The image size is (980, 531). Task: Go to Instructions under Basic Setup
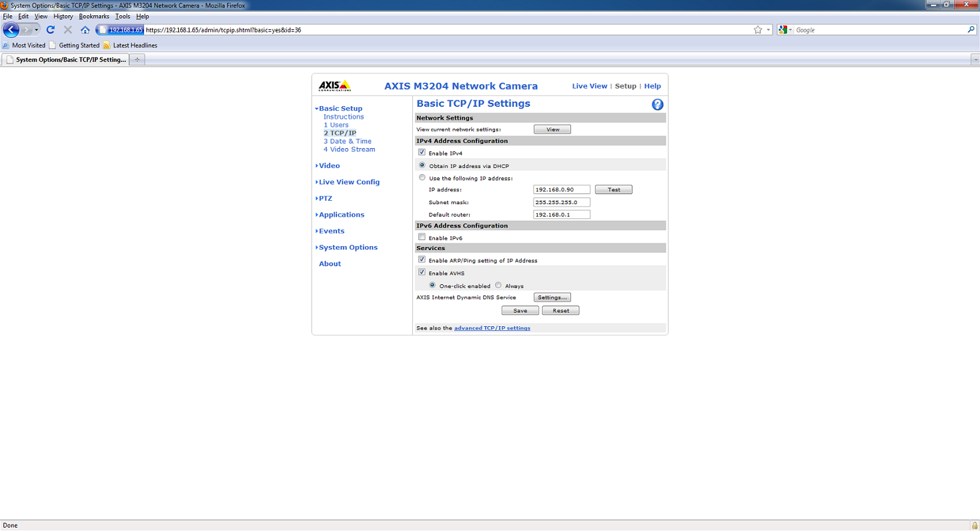344,117
